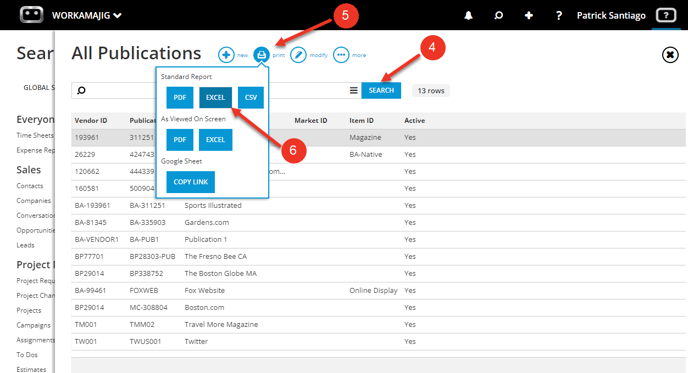Export As Viewed On Screen EXCEL
This screenshot has height=373, width=688.
pyautogui.click(x=215, y=140)
